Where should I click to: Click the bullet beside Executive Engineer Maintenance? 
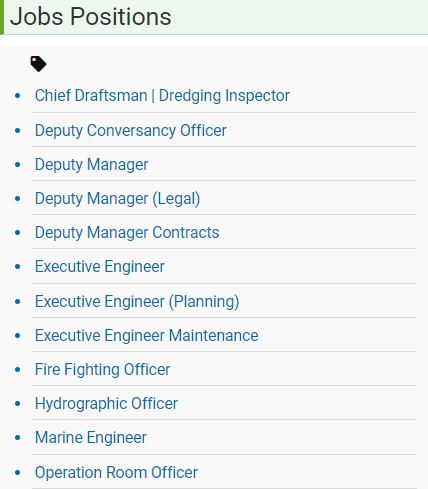click(18, 335)
